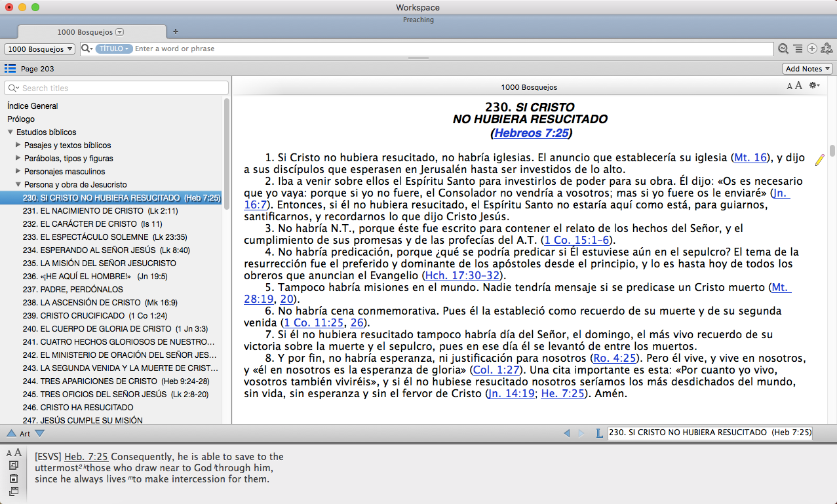Open the Jn. 14:19 reference link
This screenshot has width=837, height=504.
[x=512, y=394]
